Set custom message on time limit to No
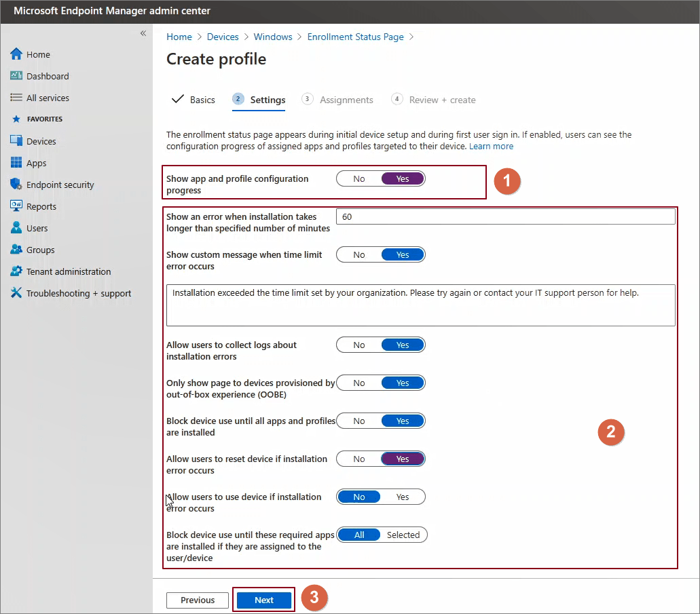The image size is (700, 614). [359, 255]
